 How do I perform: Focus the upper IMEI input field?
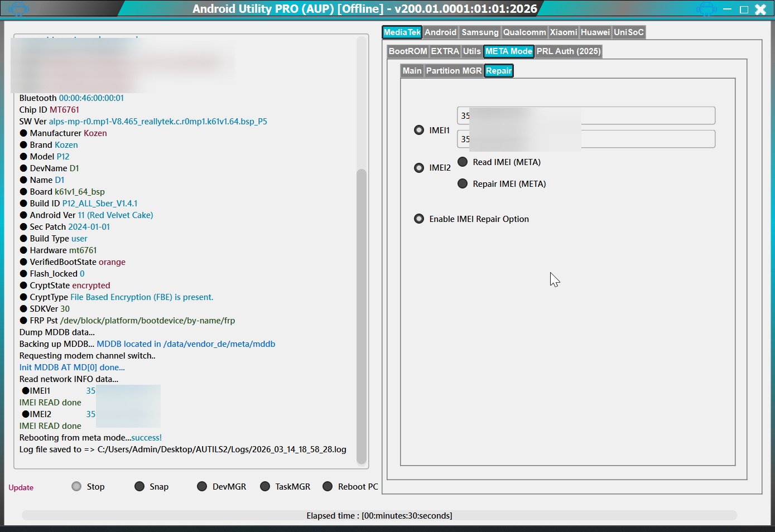click(x=586, y=115)
